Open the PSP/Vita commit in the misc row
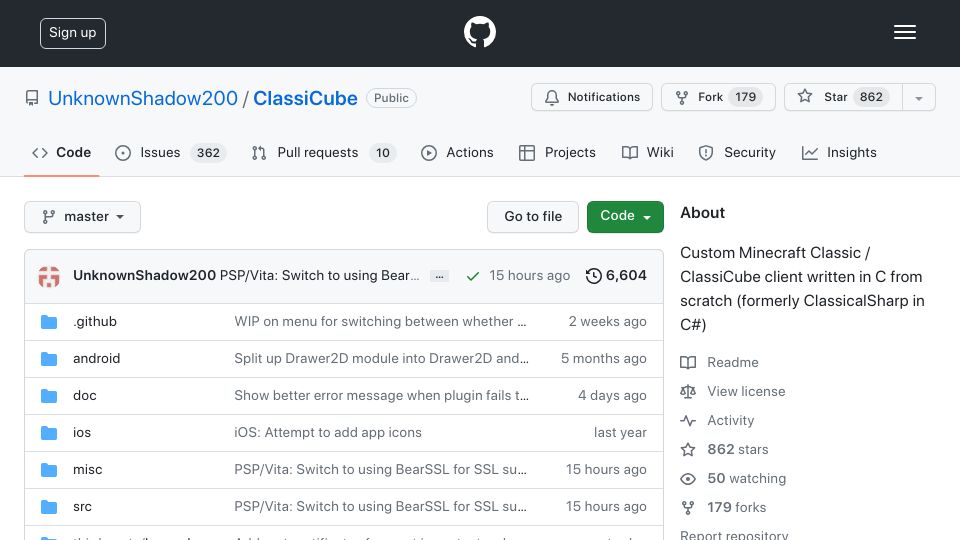Viewport: 960px width, 540px height. coord(380,470)
